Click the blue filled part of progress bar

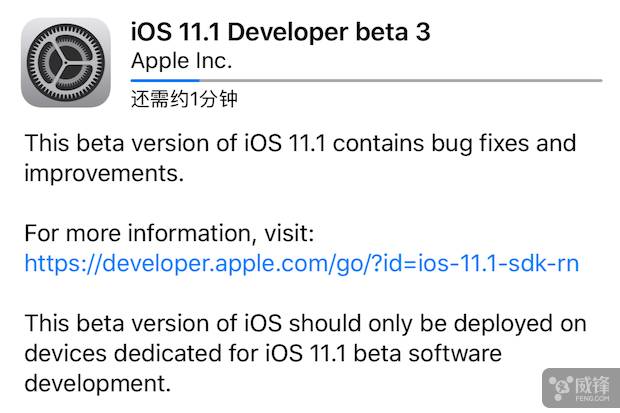pos(165,79)
